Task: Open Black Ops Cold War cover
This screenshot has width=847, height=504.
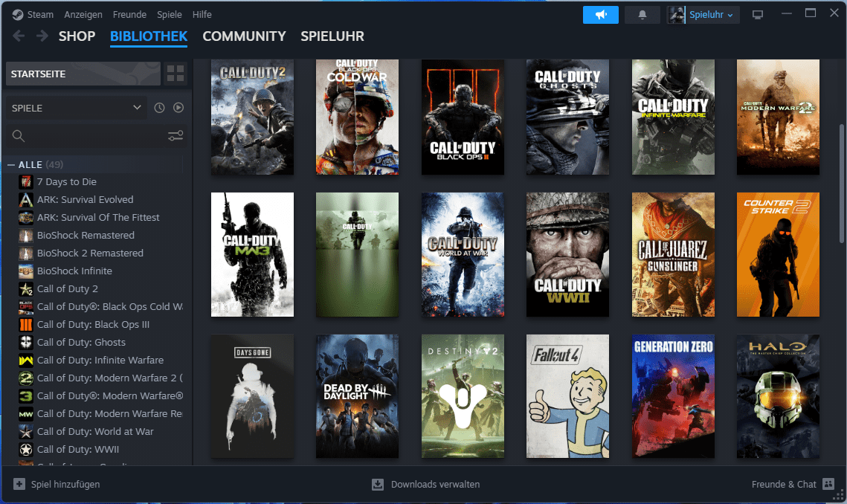Action: pos(357,117)
